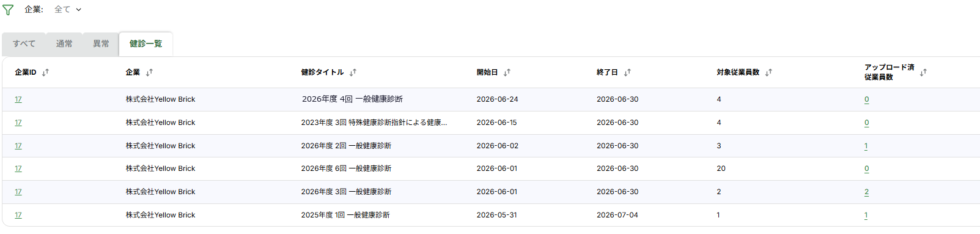Screen dimensions: 980x234
Task: Open company ID 17 link in 2026年度 3回 row
Action: click(x=18, y=192)
